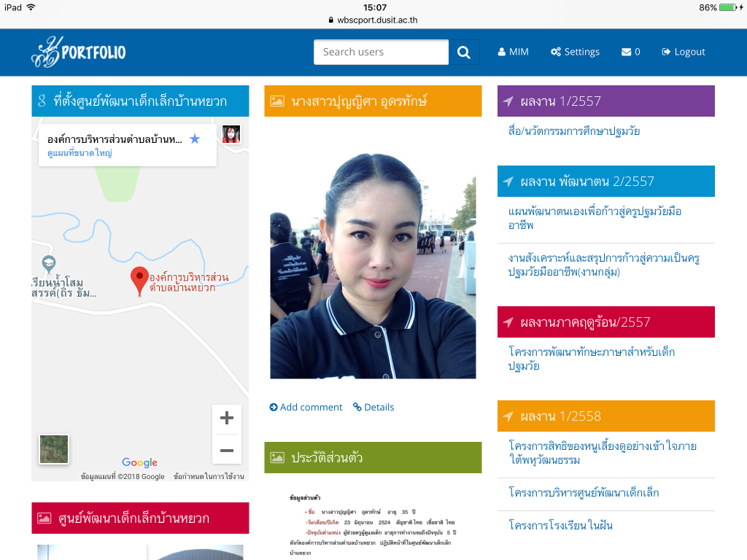Zoom in on the map

pos(227,419)
